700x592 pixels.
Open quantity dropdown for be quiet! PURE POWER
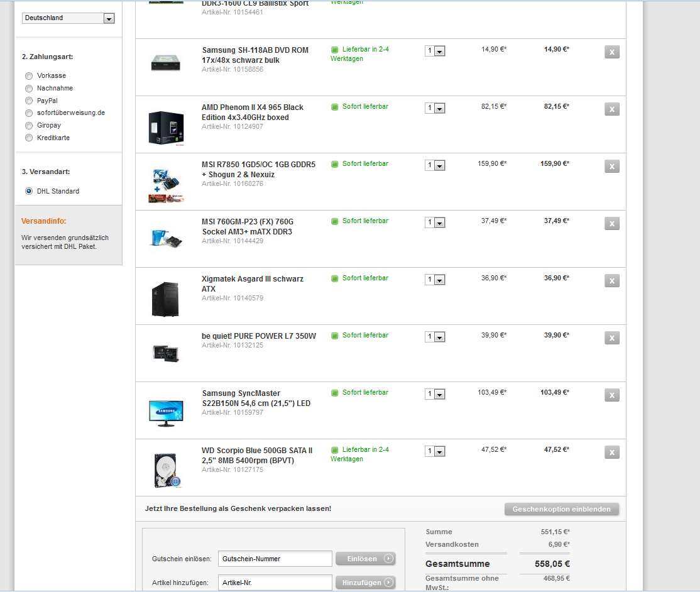(435, 337)
